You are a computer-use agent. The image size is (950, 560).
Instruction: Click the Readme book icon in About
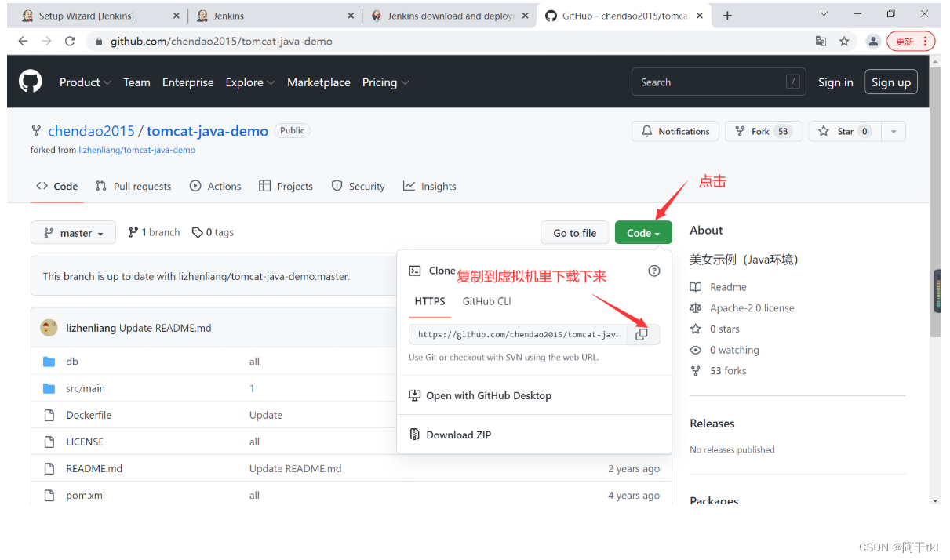(x=695, y=287)
